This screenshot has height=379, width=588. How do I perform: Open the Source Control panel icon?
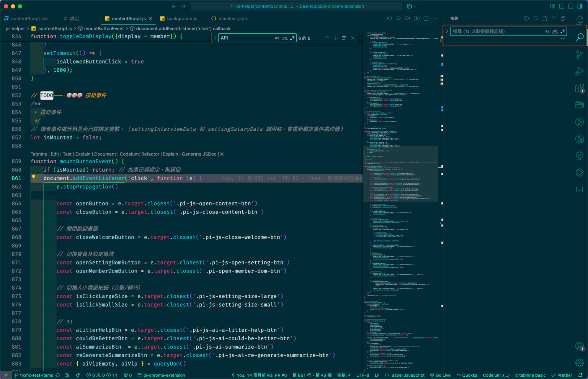pyautogui.click(x=579, y=54)
